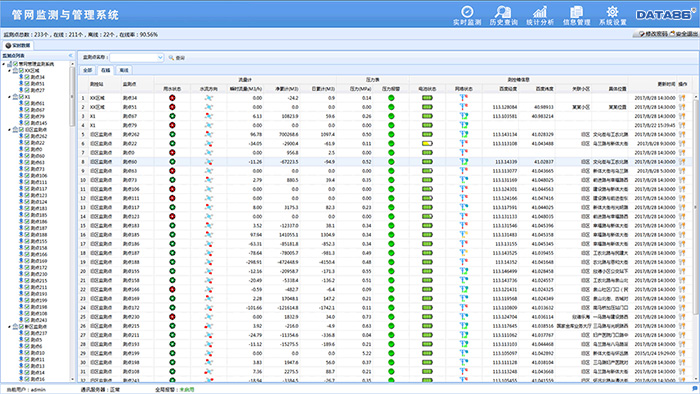Toggle checkbox for 测点67 in tree
This screenshot has width=700, height=394.
[x=27, y=110]
